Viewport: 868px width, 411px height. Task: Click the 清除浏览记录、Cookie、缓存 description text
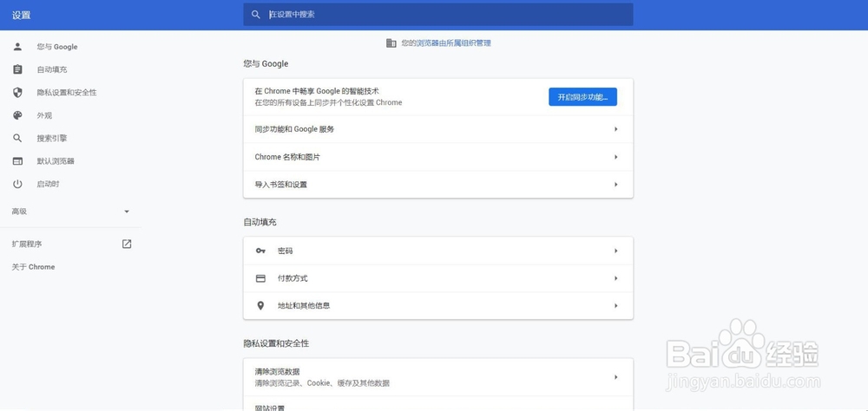322,382
